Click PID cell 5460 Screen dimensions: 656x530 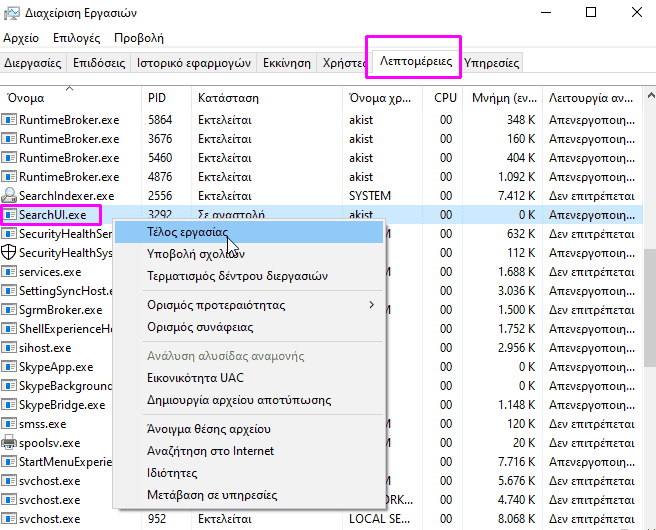(x=160, y=158)
